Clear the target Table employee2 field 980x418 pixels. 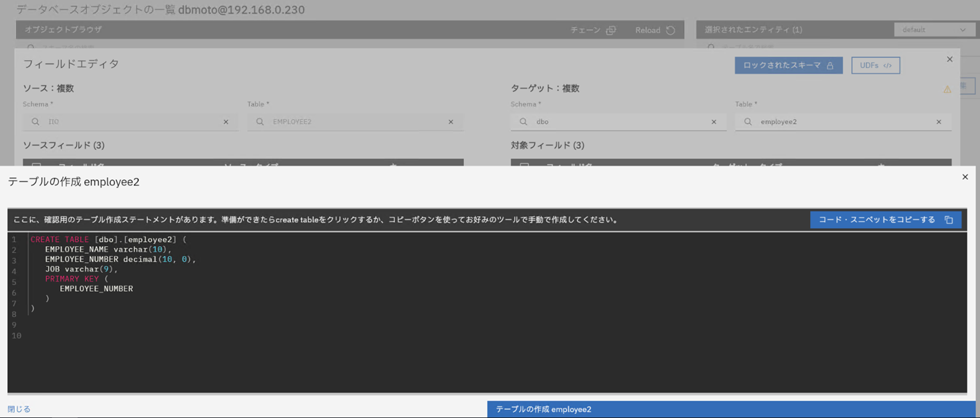(938, 122)
